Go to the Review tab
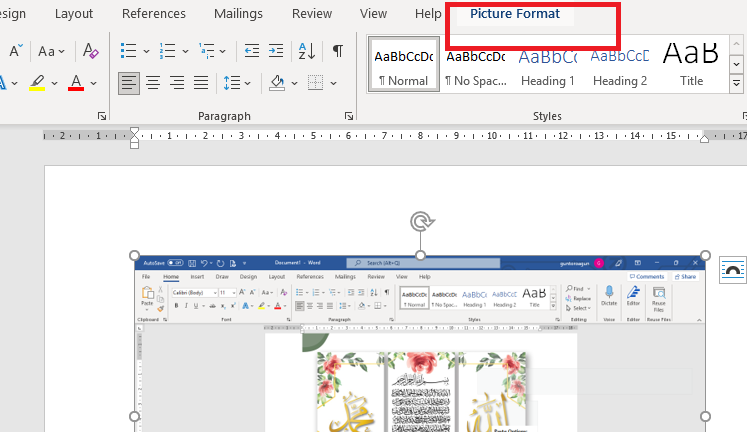 pos(312,14)
